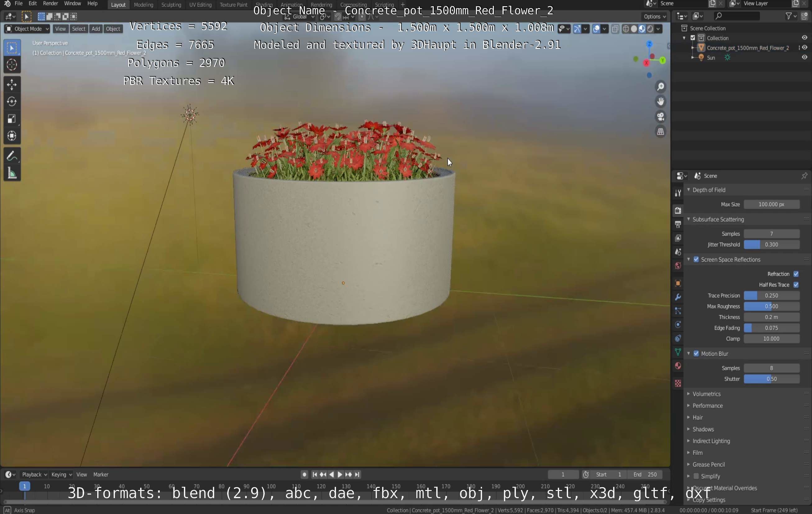Open the Render menu
This screenshot has height=514, width=812.
51,4
